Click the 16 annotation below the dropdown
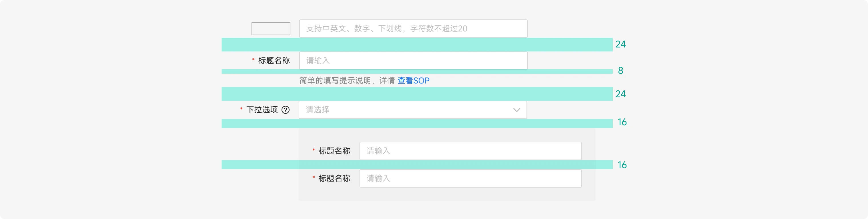This screenshot has width=868, height=219. point(622,122)
